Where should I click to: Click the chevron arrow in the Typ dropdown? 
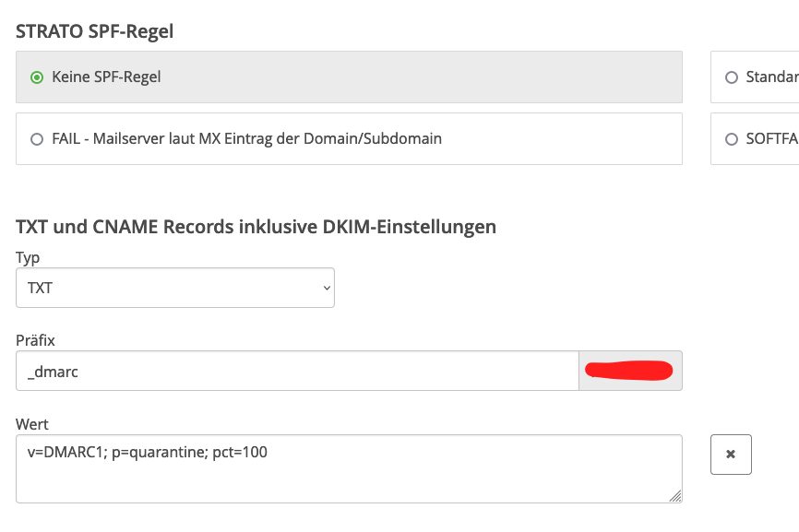coord(327,289)
